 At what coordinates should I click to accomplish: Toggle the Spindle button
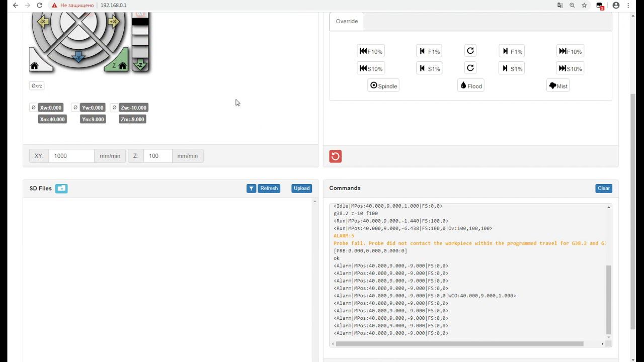coord(383,85)
